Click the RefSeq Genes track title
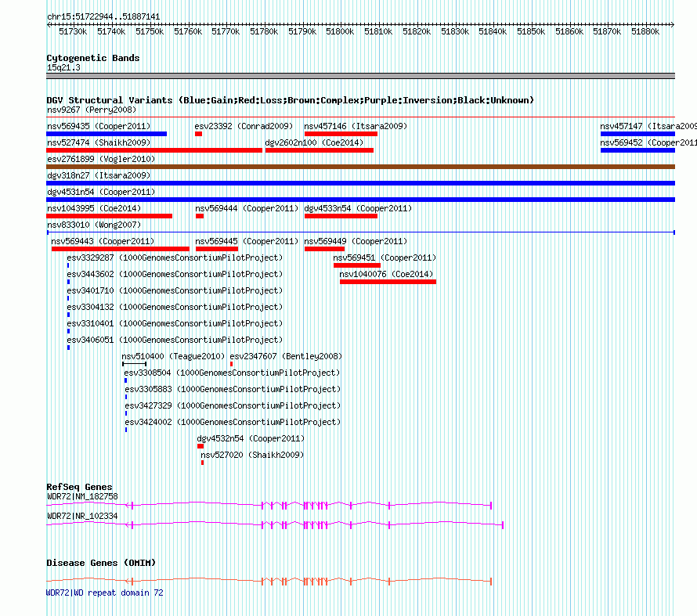The image size is (697, 616). pyautogui.click(x=79, y=487)
